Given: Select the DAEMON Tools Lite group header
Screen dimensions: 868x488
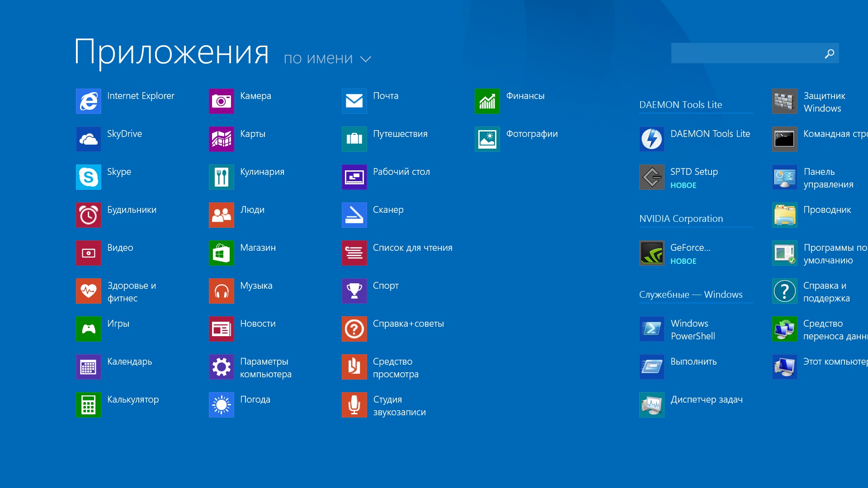Looking at the screenshot, I should [x=680, y=105].
